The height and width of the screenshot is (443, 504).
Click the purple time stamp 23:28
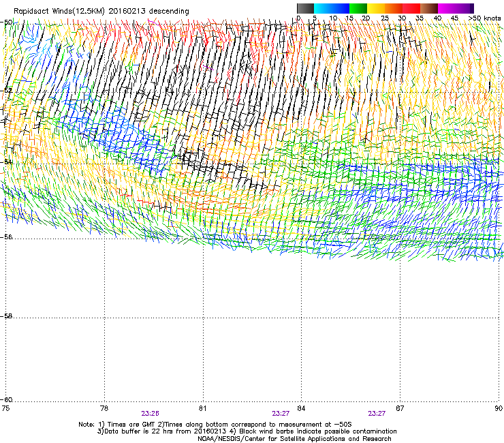150,414
